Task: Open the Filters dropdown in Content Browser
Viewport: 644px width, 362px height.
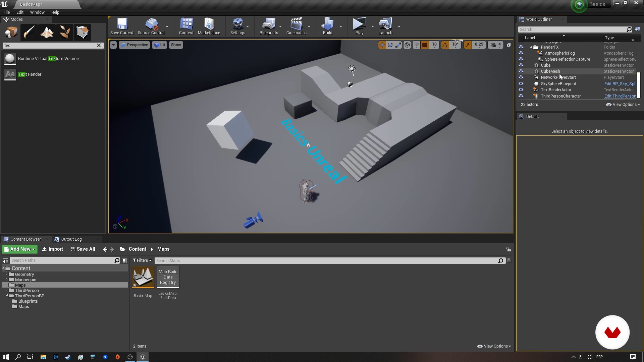Action: click(142, 260)
